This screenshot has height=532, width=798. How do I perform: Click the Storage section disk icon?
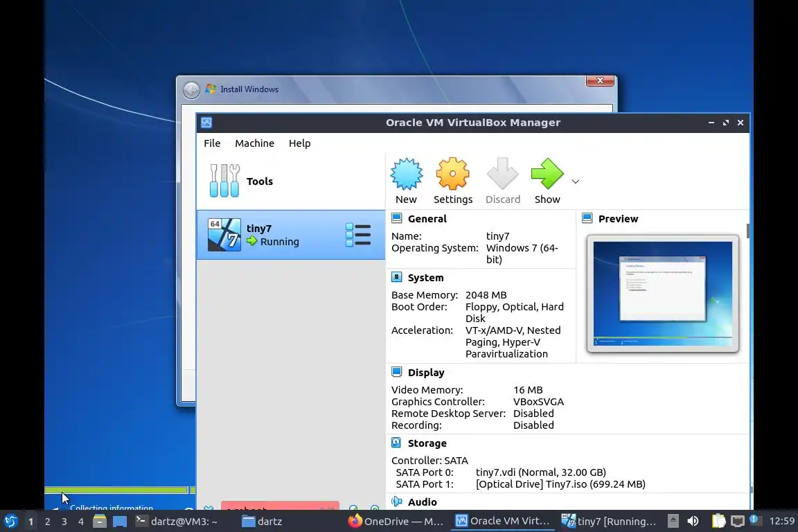coord(396,443)
